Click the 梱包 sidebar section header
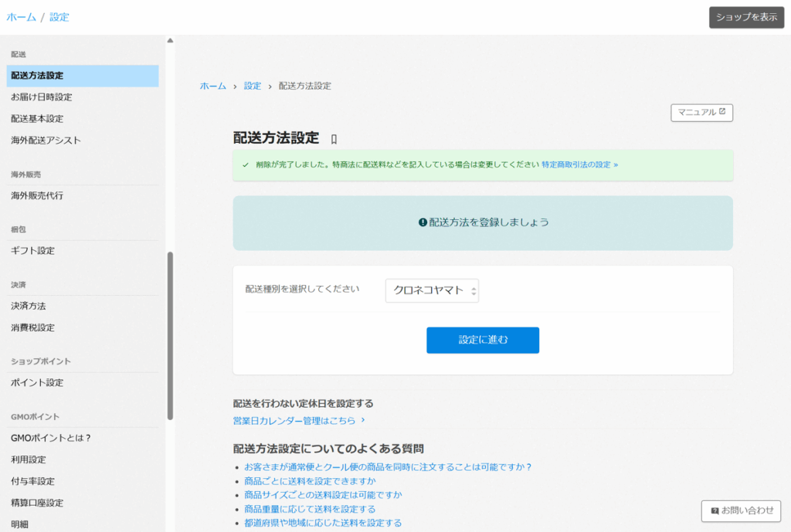 point(19,229)
